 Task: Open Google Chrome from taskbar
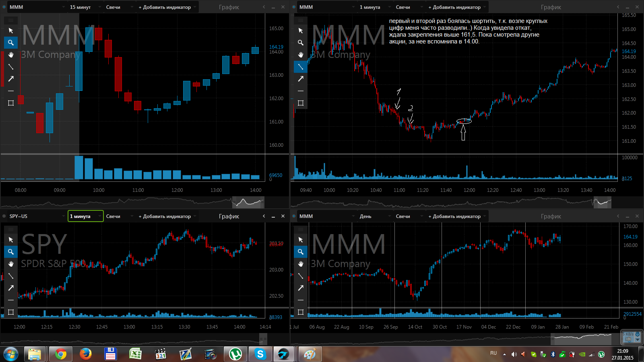click(61, 354)
